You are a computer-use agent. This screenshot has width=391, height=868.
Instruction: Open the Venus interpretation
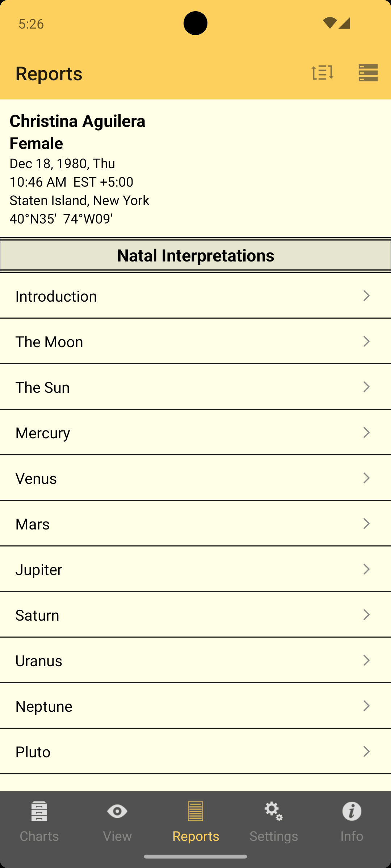195,478
